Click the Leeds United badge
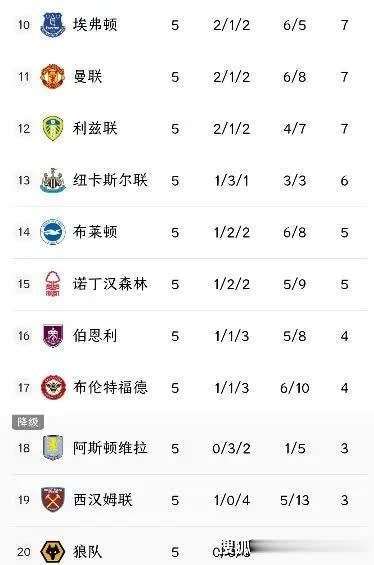The height and width of the screenshot is (565, 374). [x=53, y=128]
